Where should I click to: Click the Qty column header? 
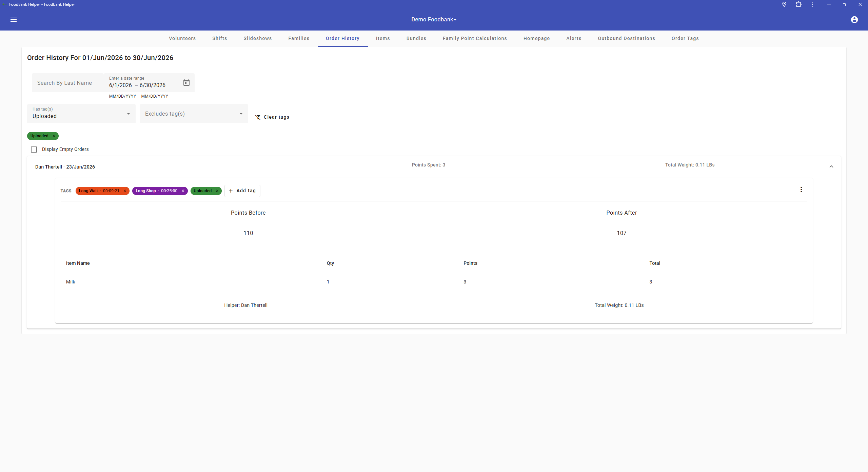tap(331, 263)
